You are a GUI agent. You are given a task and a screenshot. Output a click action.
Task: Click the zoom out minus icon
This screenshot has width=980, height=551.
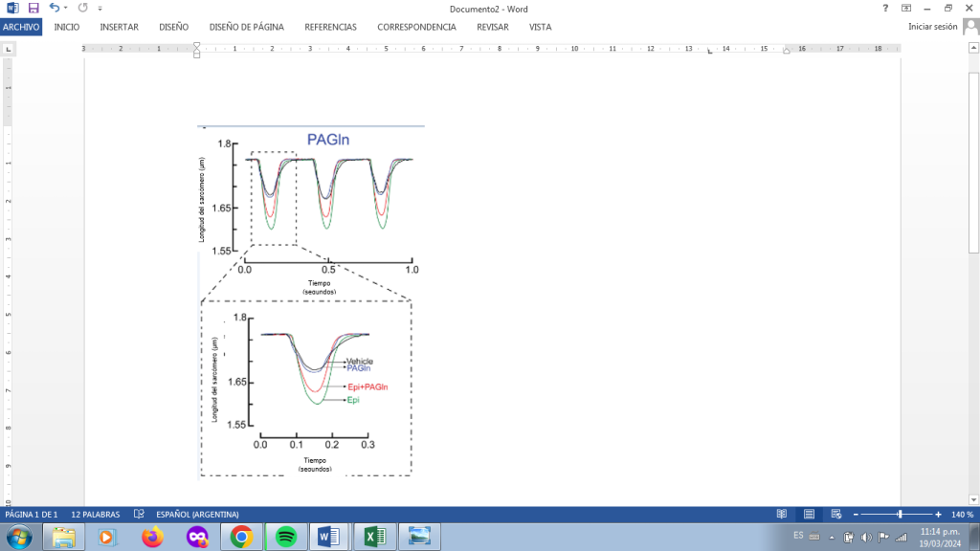point(855,514)
